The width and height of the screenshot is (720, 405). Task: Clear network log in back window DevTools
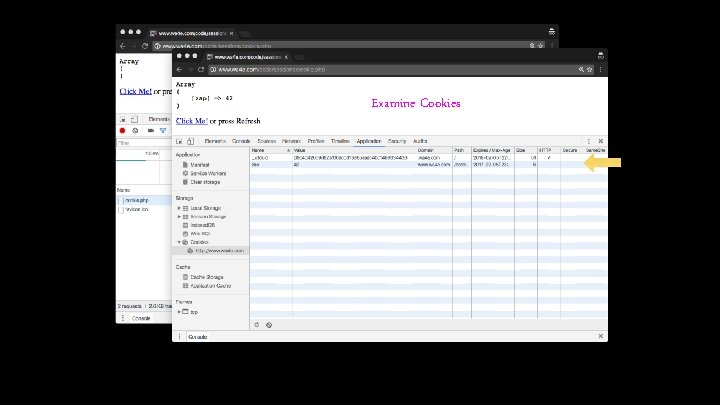[x=135, y=130]
